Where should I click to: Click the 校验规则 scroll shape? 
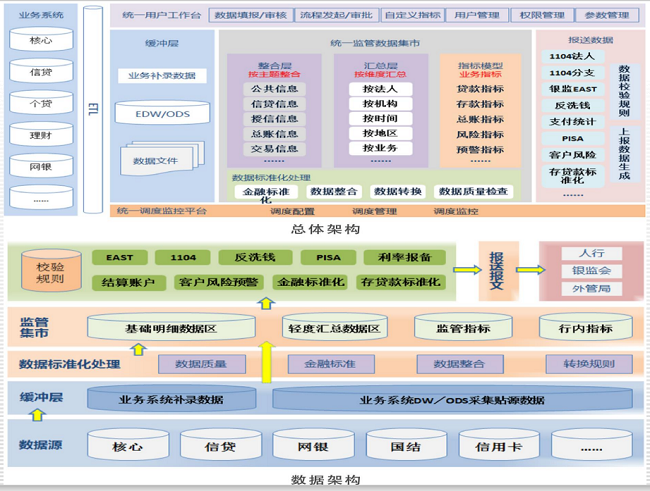tap(54, 271)
